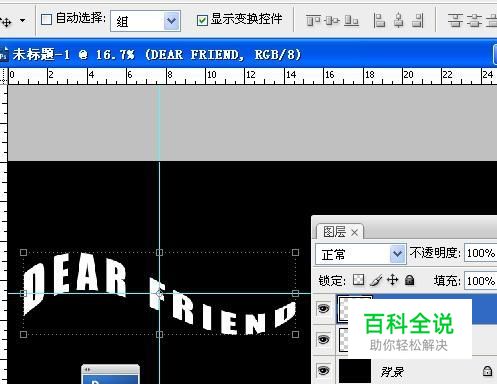Expand the collapsed mini panel double-arrow
Screen dimensions: 497x384
(x=87, y=370)
